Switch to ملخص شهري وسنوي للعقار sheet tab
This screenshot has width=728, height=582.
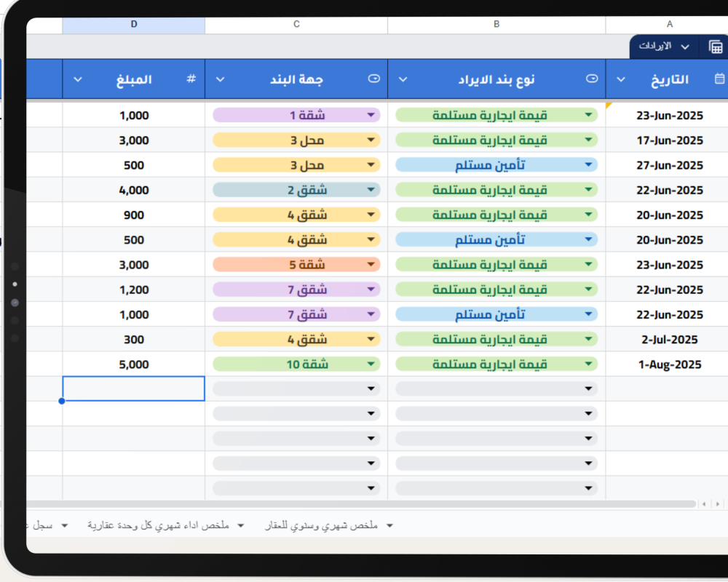point(321,525)
